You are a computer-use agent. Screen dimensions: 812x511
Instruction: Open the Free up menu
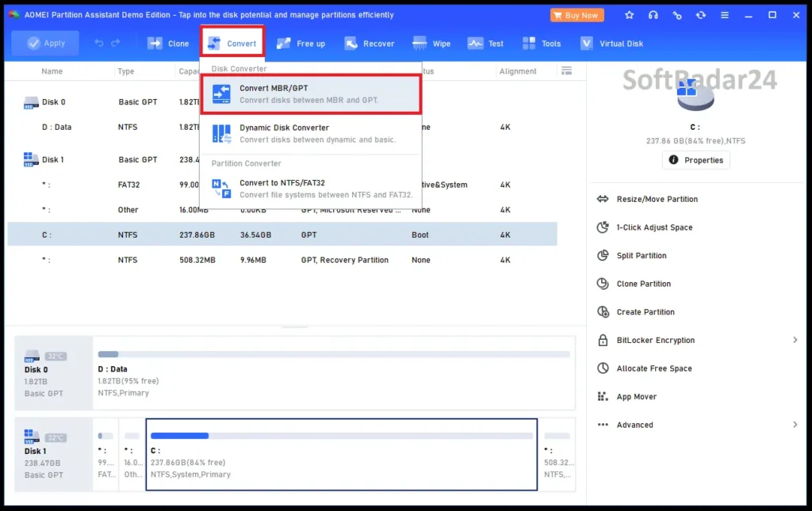click(x=301, y=44)
